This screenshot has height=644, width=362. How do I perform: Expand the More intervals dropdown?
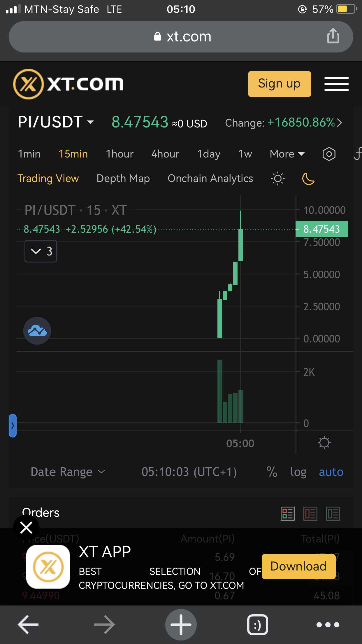(287, 154)
